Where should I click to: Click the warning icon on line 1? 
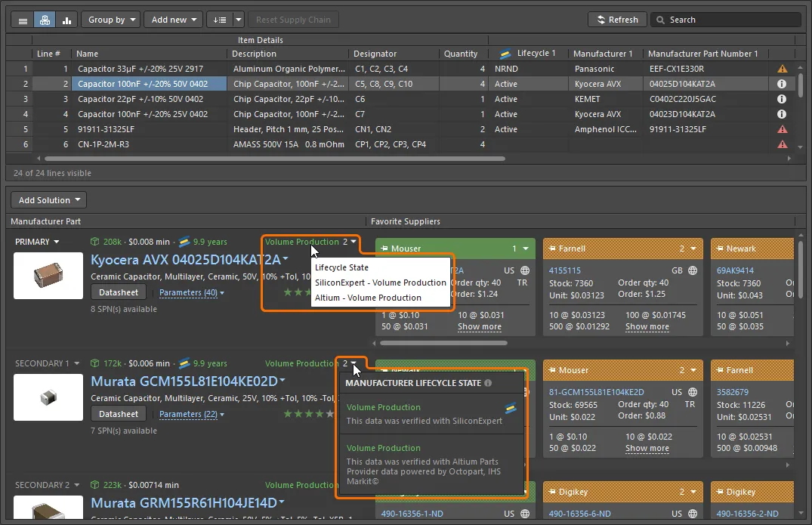point(782,69)
